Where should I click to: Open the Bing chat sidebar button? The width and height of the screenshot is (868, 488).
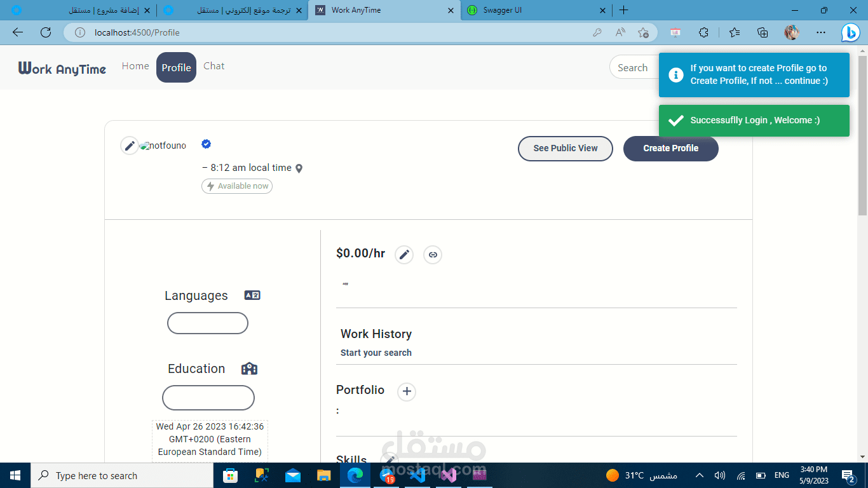tap(851, 32)
